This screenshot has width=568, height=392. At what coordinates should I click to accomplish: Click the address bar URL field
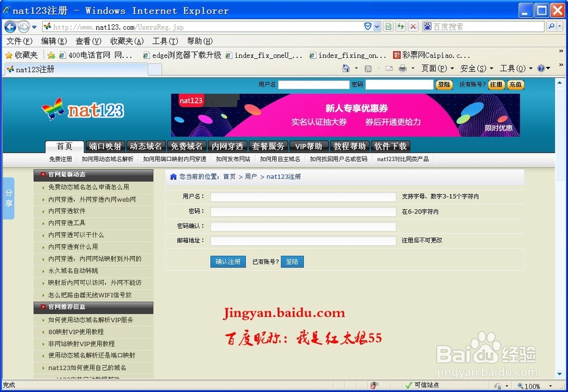(203, 27)
